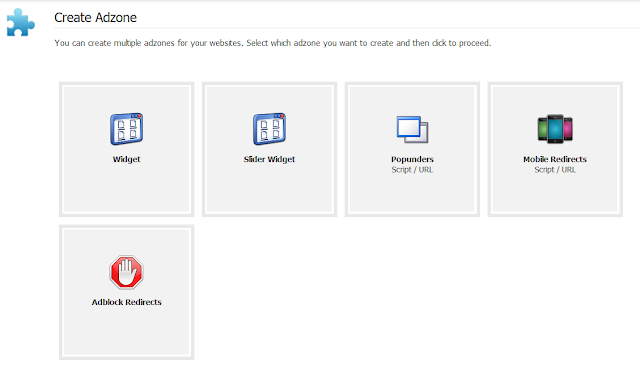Open the Adblock Redirects stop-hand icon
Viewport: 640px width, 368px height.
[127, 272]
